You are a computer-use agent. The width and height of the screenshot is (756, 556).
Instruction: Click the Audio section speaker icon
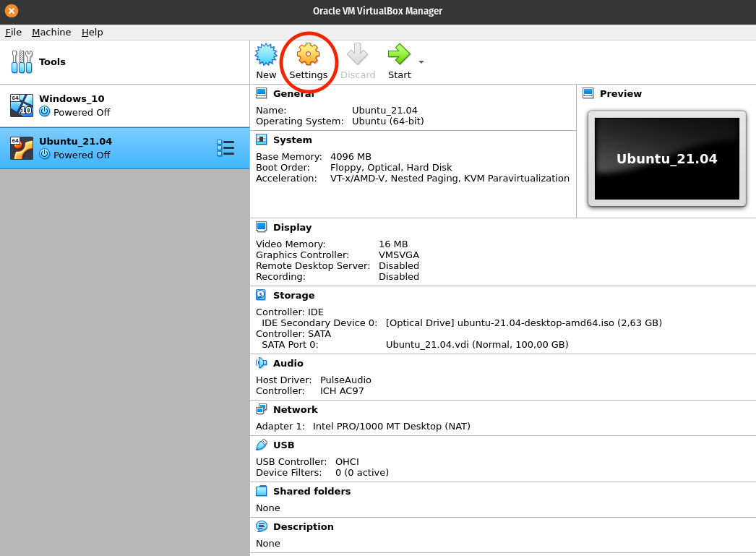click(261, 363)
